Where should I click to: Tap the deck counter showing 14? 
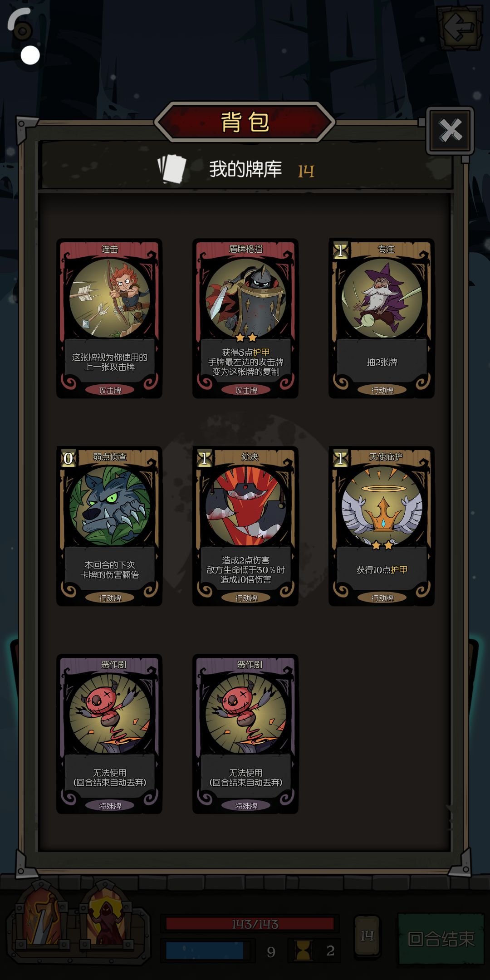367,936
